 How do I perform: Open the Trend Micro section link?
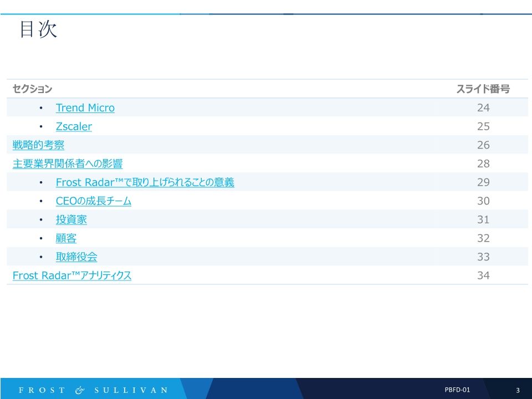(x=85, y=108)
